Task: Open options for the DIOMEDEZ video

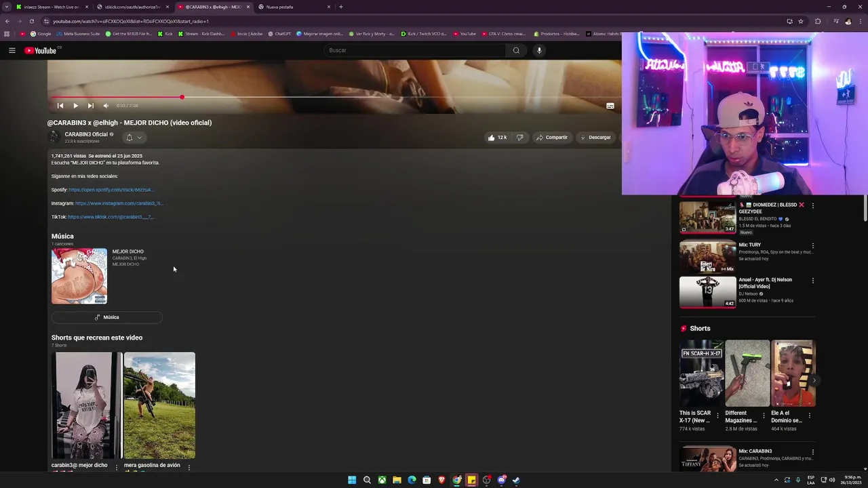Action: click(x=813, y=205)
